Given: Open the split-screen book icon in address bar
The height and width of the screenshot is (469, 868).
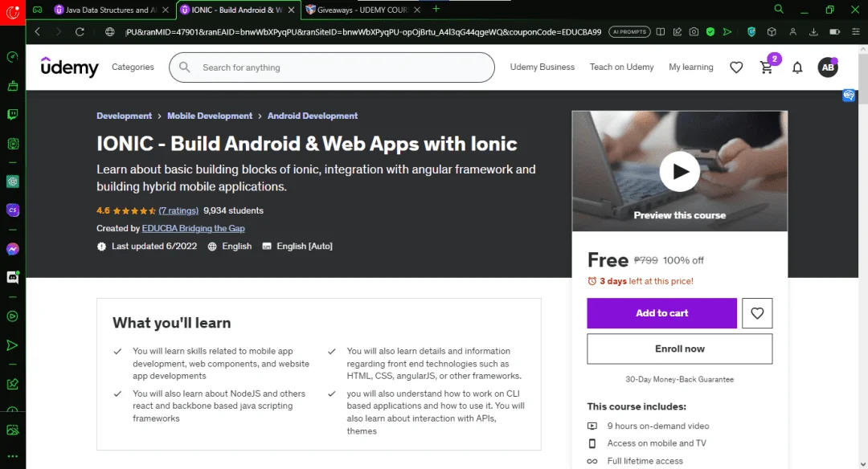Looking at the screenshot, I should coord(661,32).
